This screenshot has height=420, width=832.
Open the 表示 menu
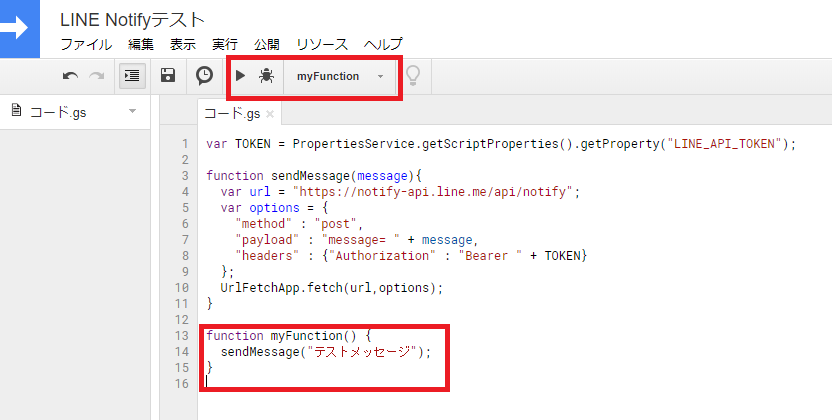[x=183, y=45]
